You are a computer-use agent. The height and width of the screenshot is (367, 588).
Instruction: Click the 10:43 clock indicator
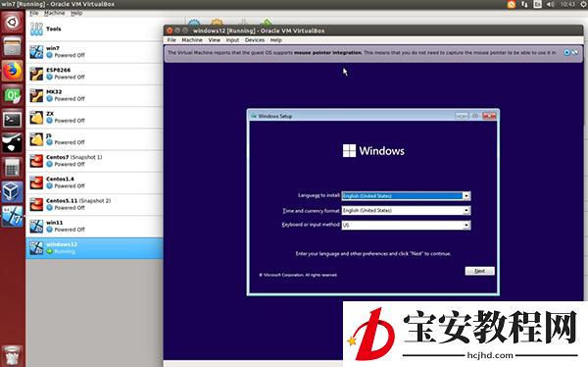pos(567,4)
